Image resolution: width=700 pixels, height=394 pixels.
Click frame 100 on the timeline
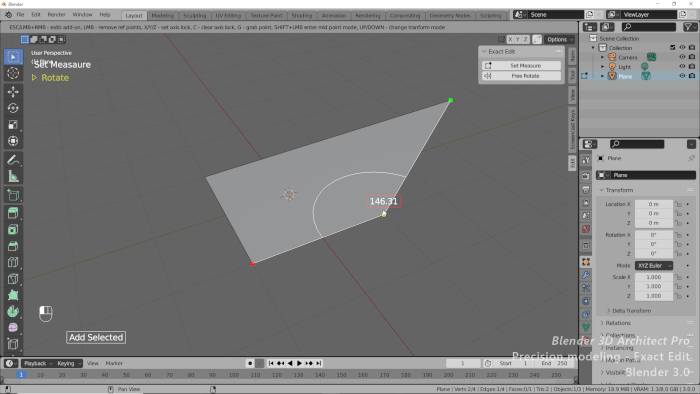[233, 375]
